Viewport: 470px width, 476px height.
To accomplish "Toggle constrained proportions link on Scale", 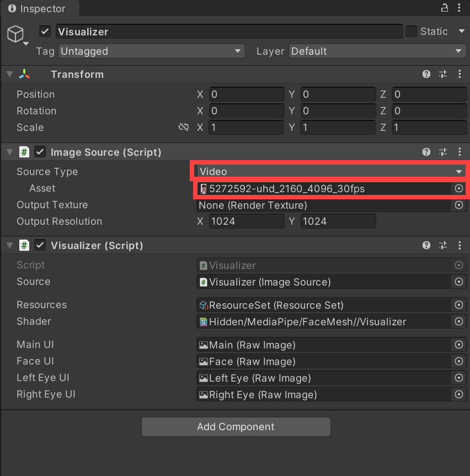I will 184,127.
